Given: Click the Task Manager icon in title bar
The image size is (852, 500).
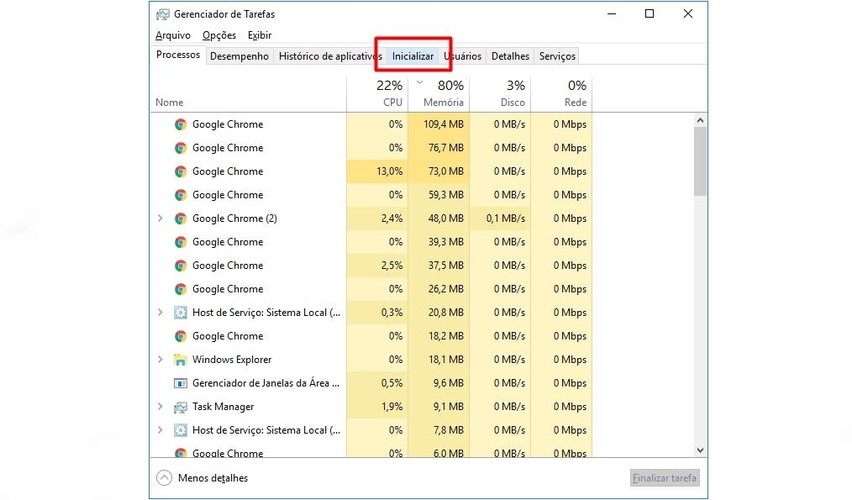Looking at the screenshot, I should [x=162, y=14].
